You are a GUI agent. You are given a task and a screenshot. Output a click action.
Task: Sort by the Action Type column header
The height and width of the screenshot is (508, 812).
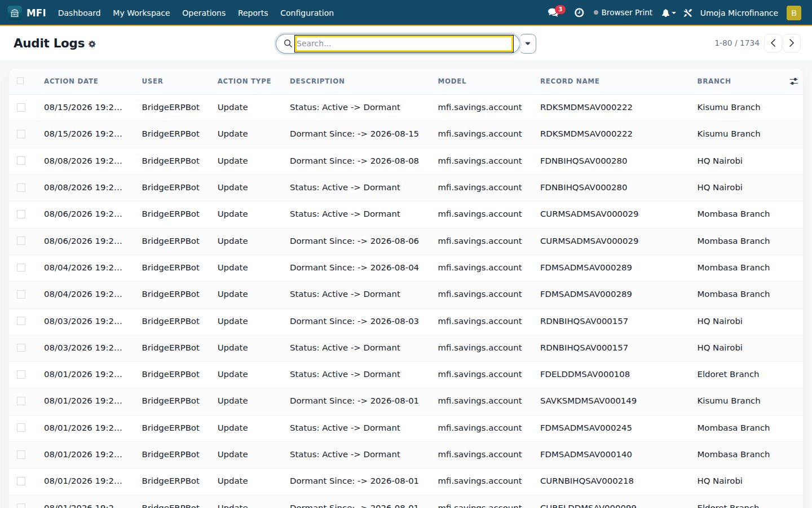pyautogui.click(x=244, y=81)
